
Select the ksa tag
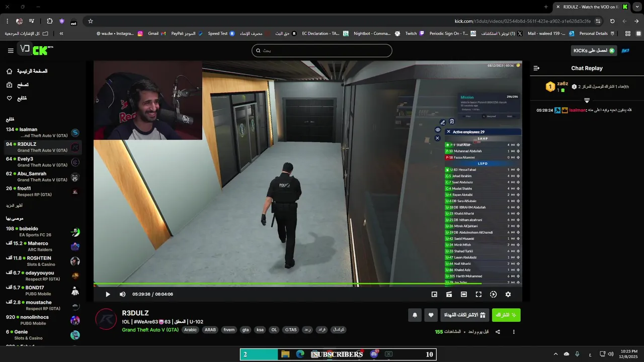point(260,330)
